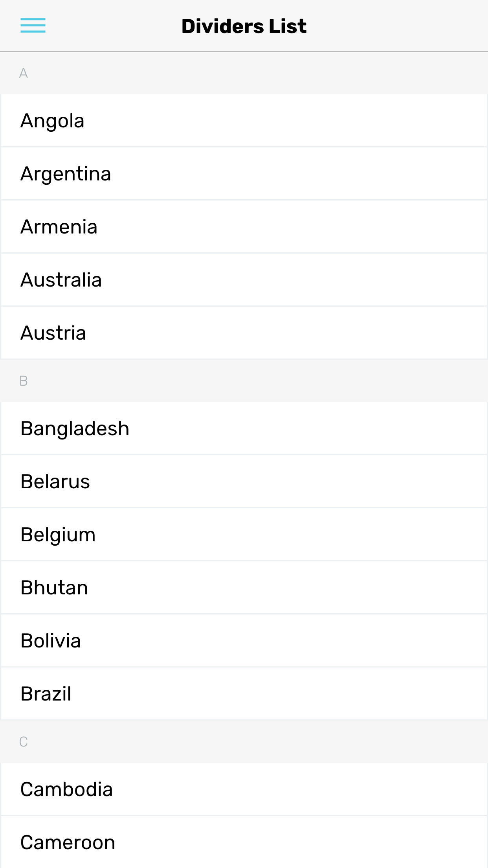The width and height of the screenshot is (488, 868).
Task: Choose Armenia in the list
Action: 244,227
